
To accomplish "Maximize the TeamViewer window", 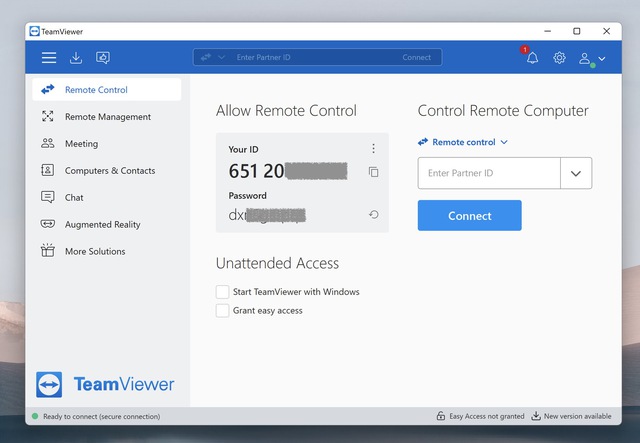I will 577,31.
